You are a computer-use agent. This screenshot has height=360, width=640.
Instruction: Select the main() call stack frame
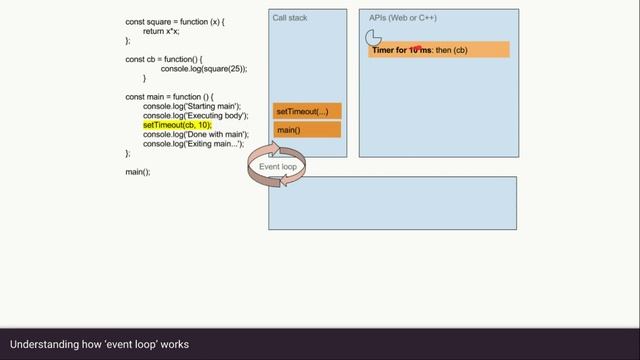click(307, 130)
